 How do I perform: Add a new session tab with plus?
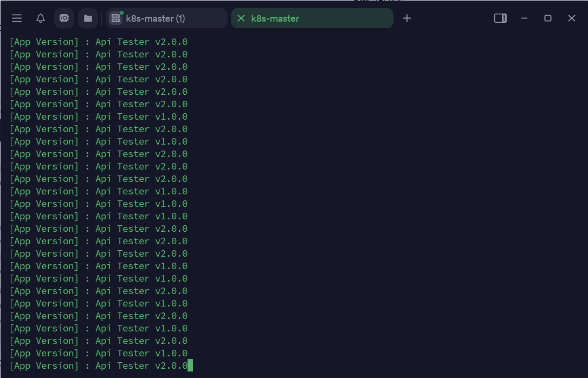[x=407, y=18]
